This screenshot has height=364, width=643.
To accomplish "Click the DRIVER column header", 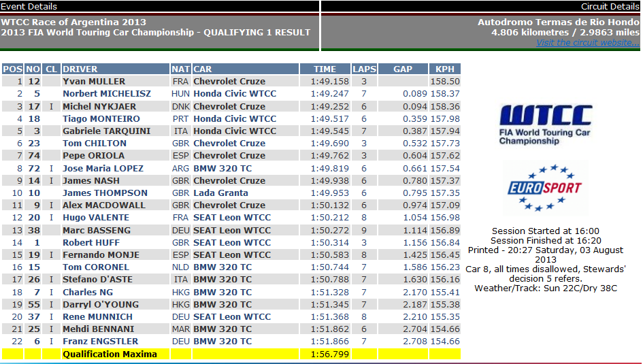I will 80,69.
